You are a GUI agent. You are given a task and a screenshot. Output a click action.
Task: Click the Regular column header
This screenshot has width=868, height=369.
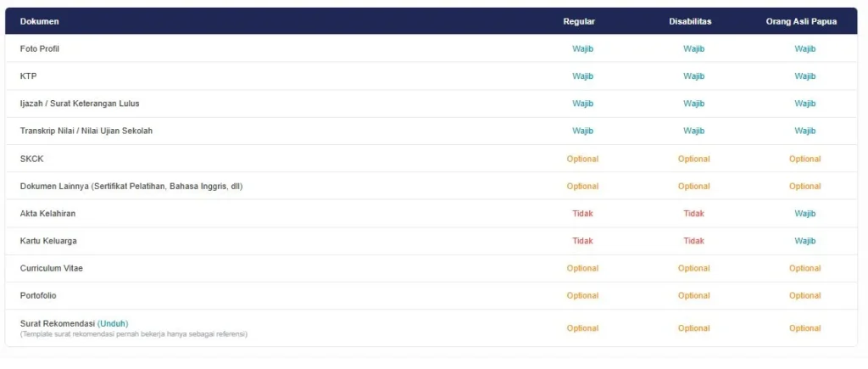tap(579, 21)
